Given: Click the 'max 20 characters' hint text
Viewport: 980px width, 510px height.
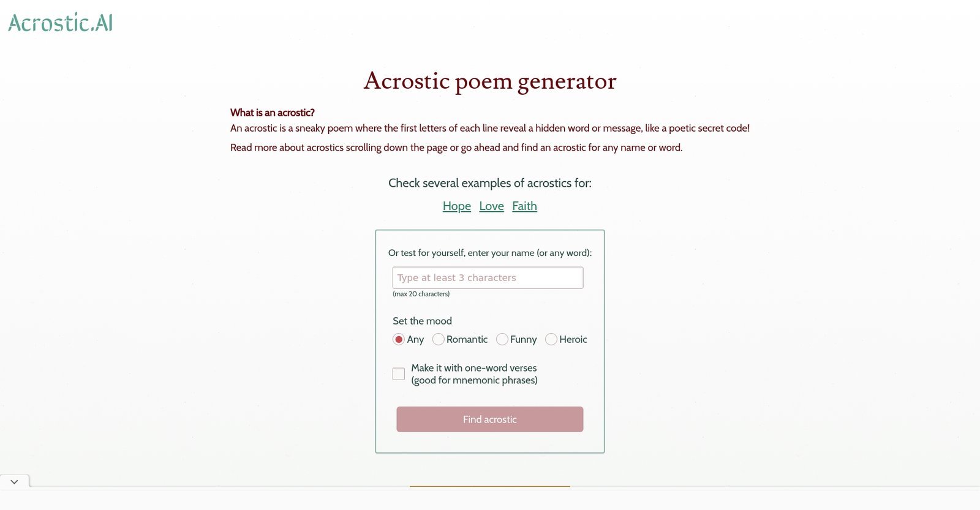Looking at the screenshot, I should pyautogui.click(x=421, y=294).
